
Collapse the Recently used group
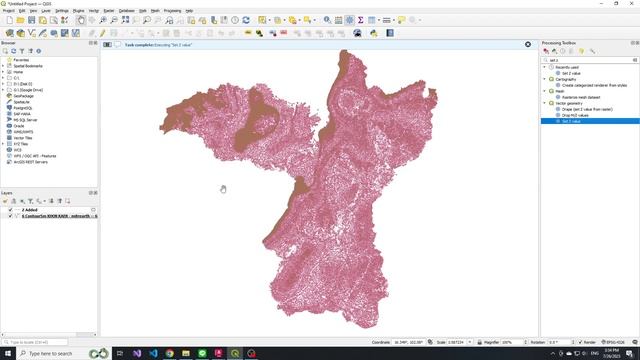coord(544,67)
